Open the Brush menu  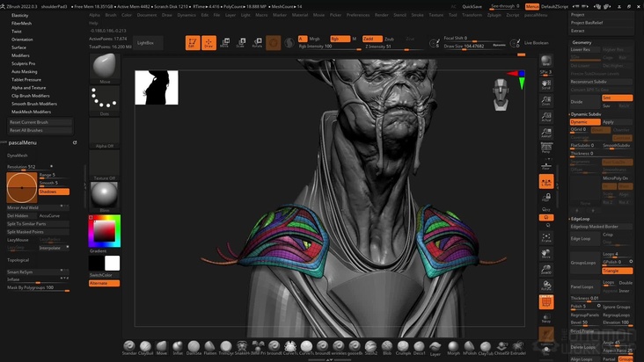click(111, 15)
